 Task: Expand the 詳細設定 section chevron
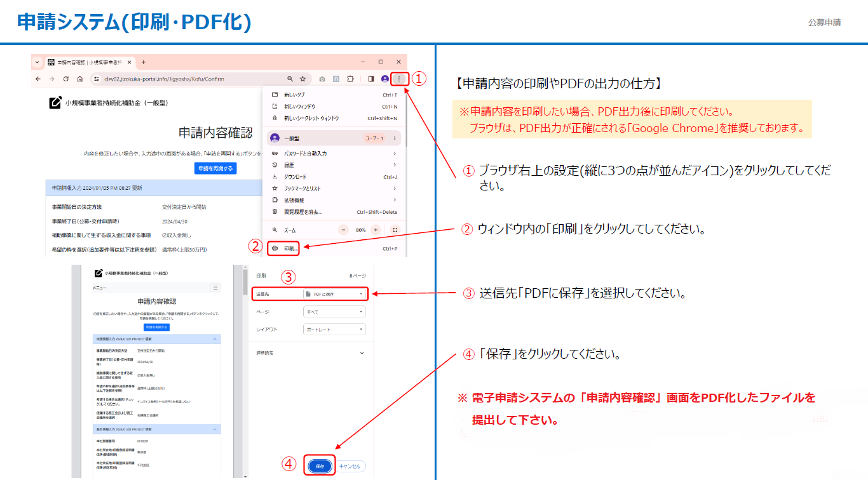coord(362,353)
